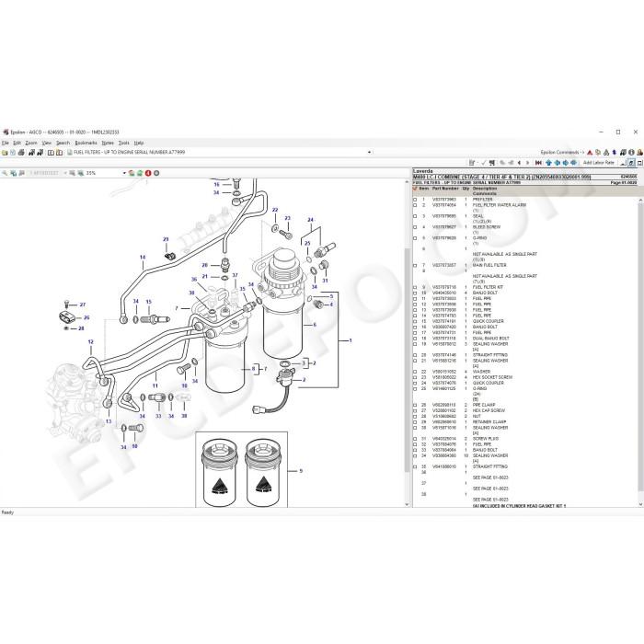Open the 35% zoom level dropdown
Viewport: 644px width, 644px height.
click(x=124, y=173)
